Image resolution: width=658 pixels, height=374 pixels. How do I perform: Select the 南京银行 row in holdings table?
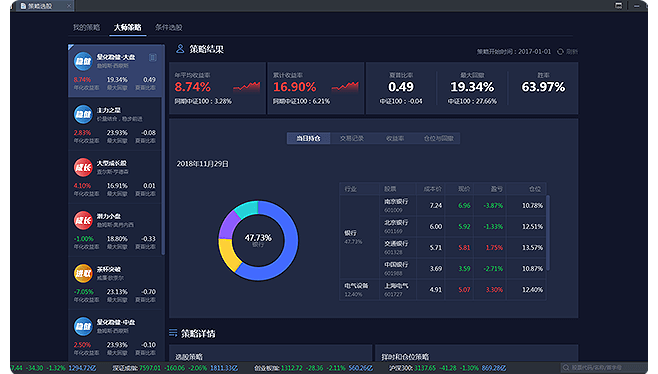(x=443, y=206)
